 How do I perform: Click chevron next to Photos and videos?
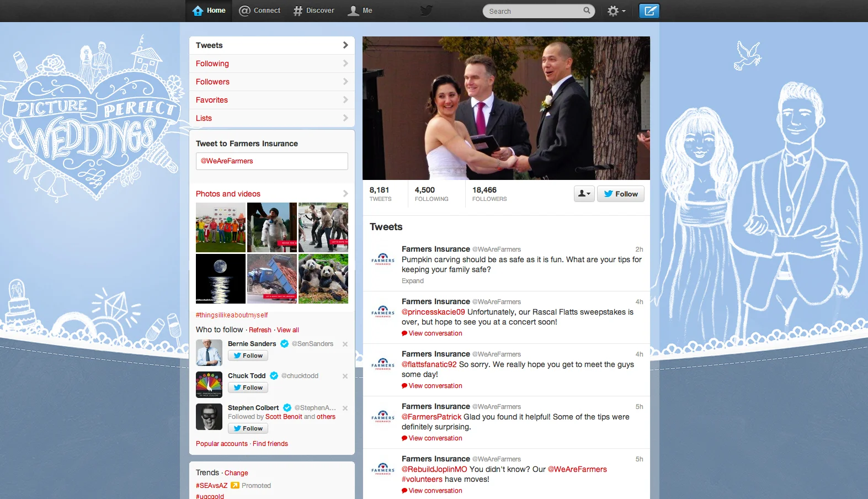pyautogui.click(x=345, y=194)
